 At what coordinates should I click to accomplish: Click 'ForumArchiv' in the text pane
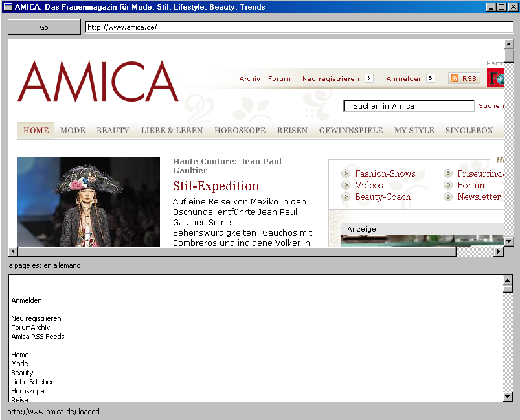pos(30,327)
